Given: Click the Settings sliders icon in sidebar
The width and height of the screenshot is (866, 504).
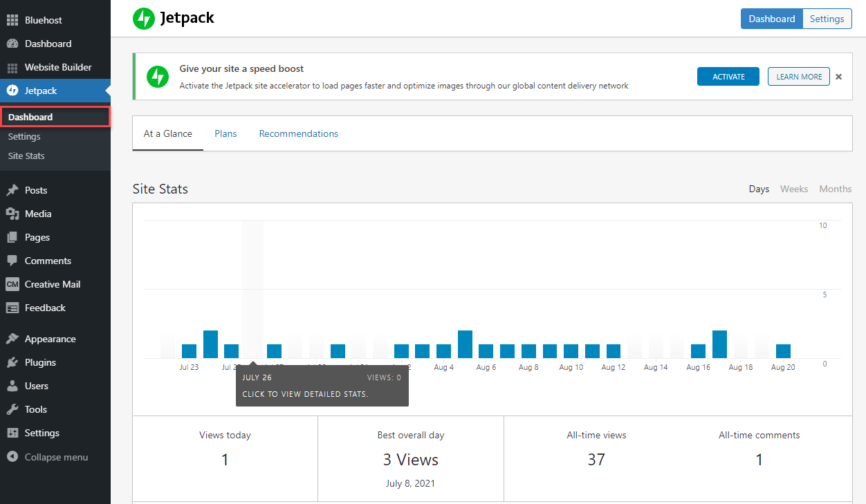Looking at the screenshot, I should (12, 433).
